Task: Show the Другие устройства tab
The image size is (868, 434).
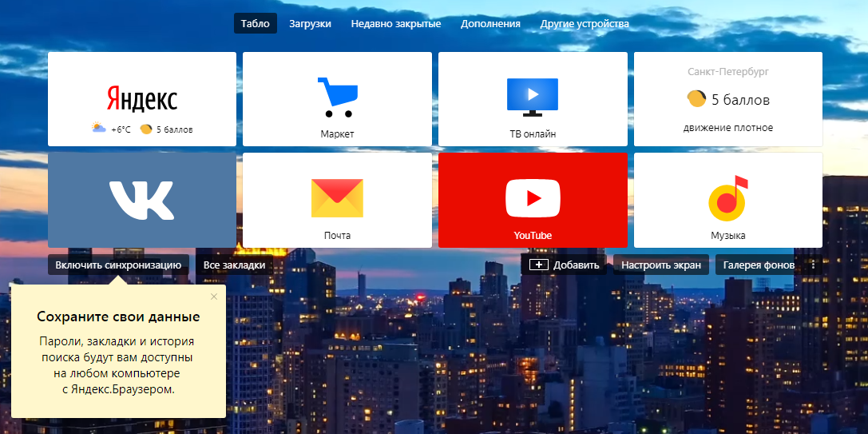Action: click(585, 24)
